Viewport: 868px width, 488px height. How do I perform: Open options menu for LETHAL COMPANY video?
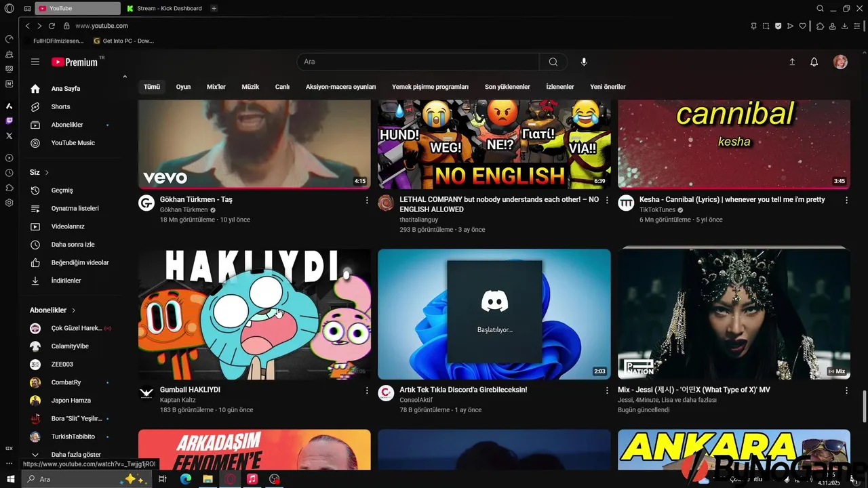pyautogui.click(x=607, y=200)
